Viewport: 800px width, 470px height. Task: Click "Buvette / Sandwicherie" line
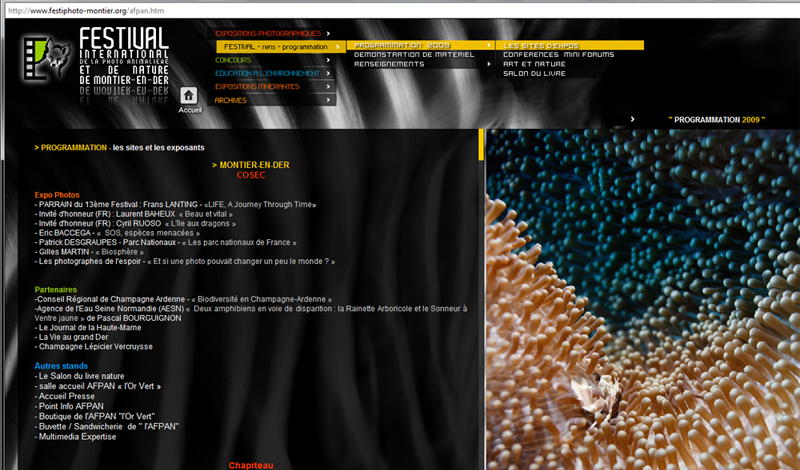click(107, 427)
